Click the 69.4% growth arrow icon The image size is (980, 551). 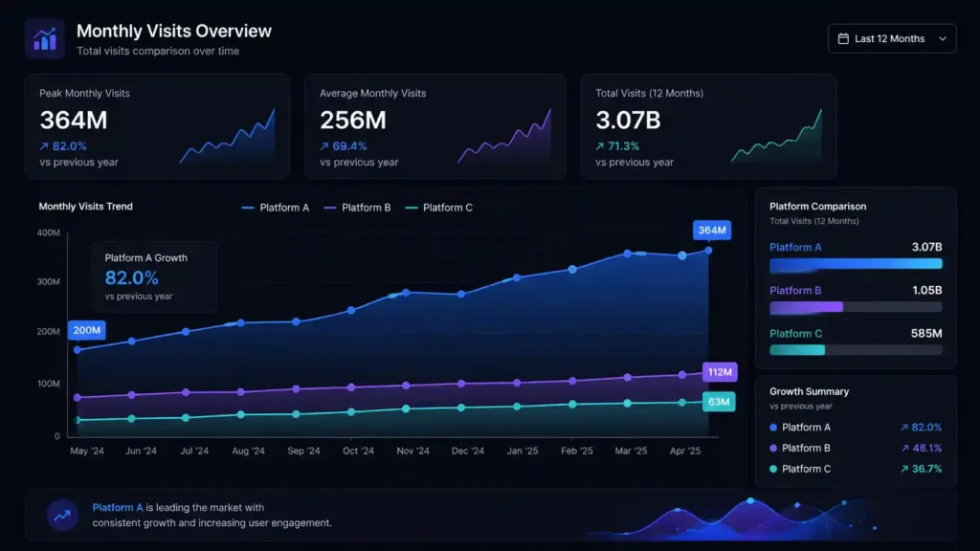point(323,146)
